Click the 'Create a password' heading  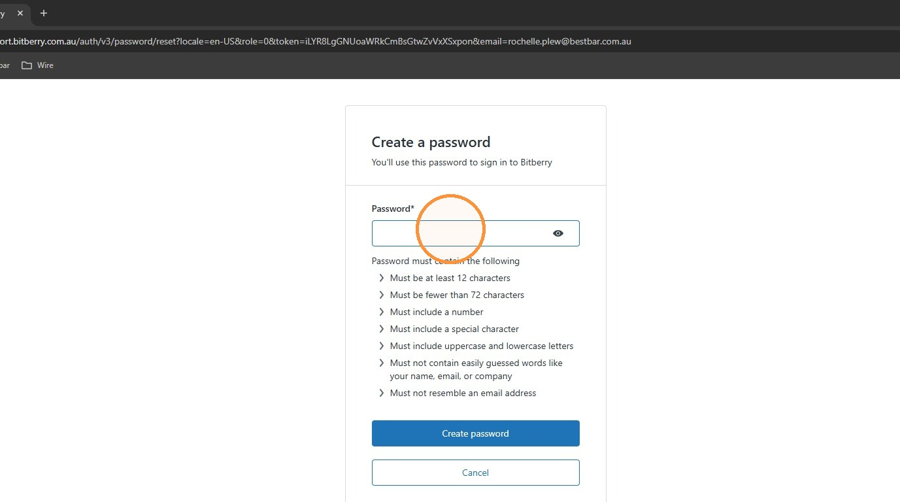tap(431, 142)
